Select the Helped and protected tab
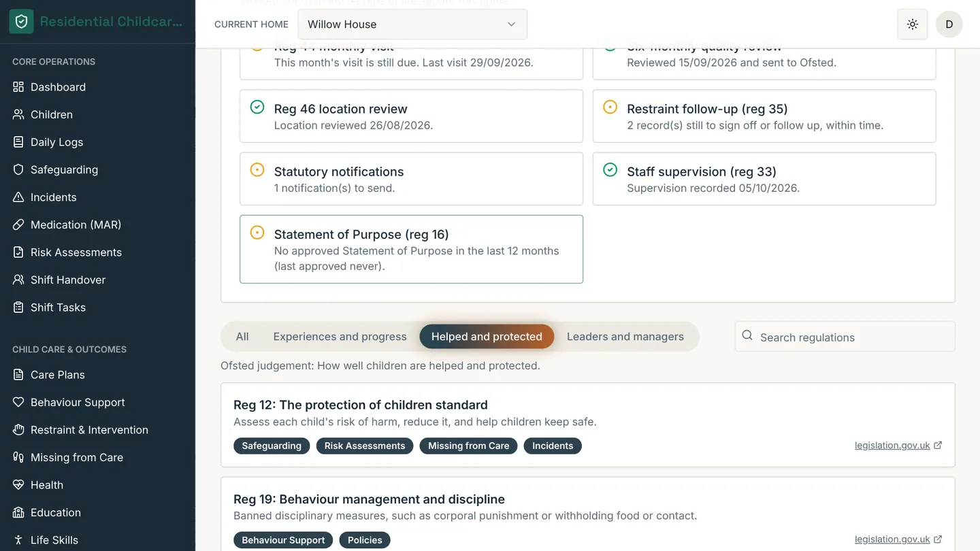980x551 pixels. pyautogui.click(x=487, y=337)
